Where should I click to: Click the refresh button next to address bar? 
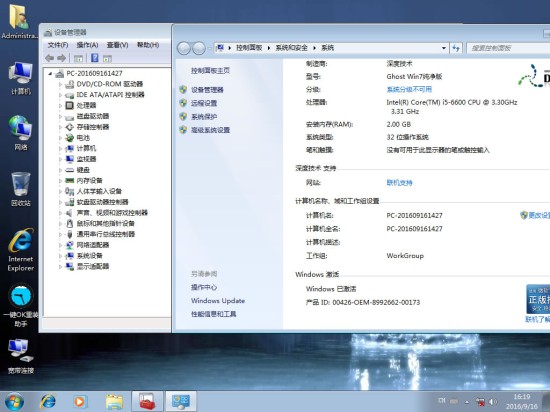pyautogui.click(x=456, y=48)
